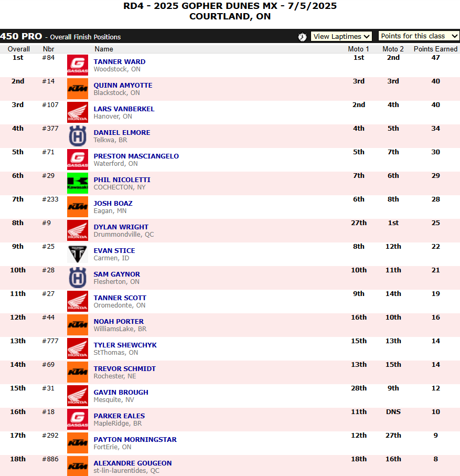460x476 pixels.
Task: Open Lars Vanberkel rider link
Action: pyautogui.click(x=124, y=109)
